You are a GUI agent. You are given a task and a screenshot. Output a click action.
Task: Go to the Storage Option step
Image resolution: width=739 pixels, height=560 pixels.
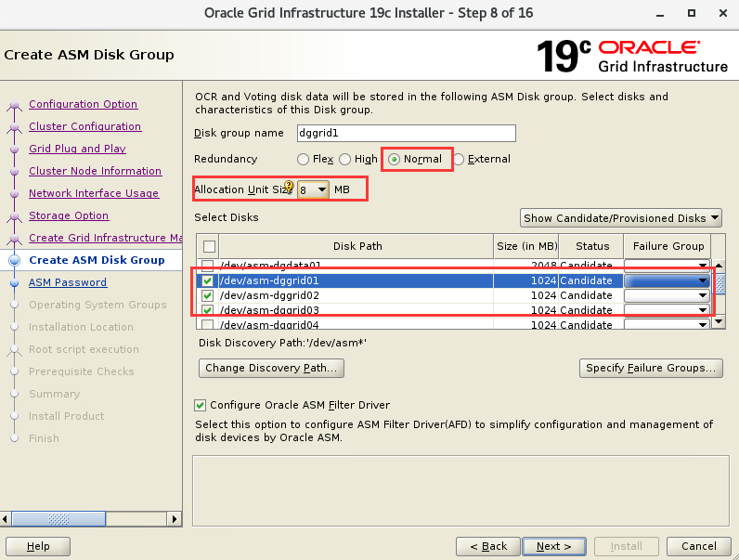click(x=69, y=215)
